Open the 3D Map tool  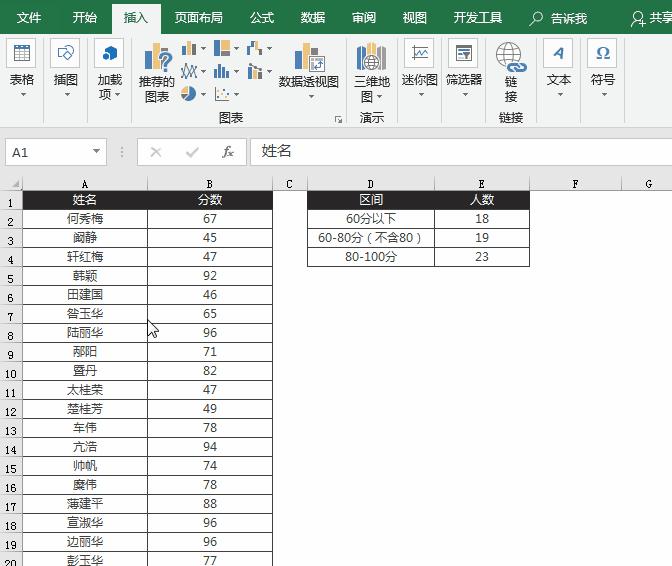click(371, 73)
